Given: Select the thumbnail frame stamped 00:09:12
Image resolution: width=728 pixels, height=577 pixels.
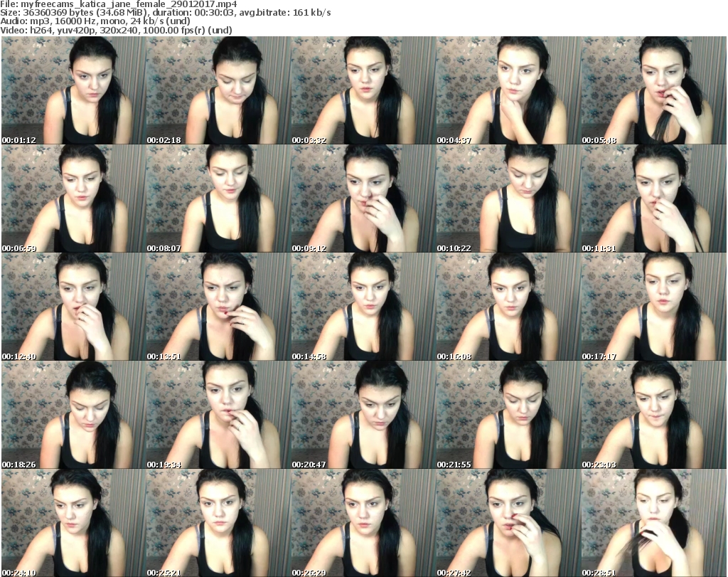Looking at the screenshot, I should tap(363, 198).
